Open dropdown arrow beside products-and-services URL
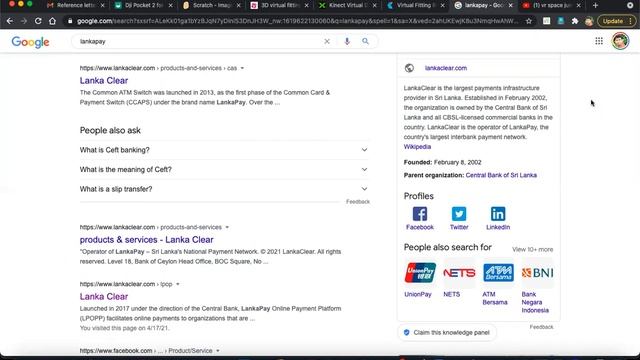Viewport: 640px width, 360px height. 227,227
